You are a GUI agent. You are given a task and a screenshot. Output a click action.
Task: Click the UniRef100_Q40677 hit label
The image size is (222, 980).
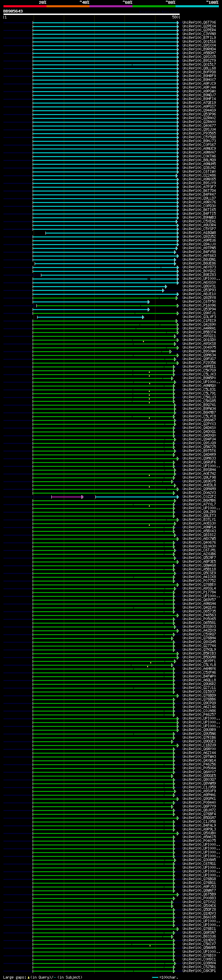coord(199,126)
